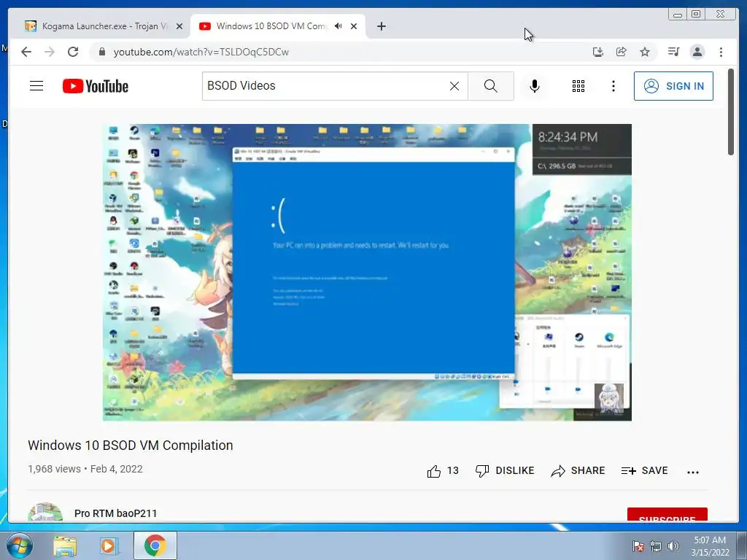Open Chrome's three-dot menu

coord(721,52)
